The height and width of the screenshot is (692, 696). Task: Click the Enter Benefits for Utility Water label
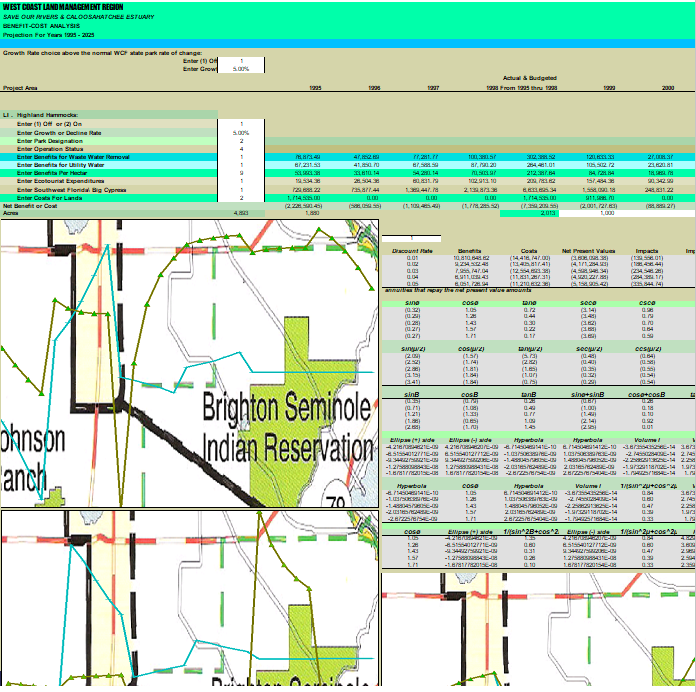tap(76, 165)
